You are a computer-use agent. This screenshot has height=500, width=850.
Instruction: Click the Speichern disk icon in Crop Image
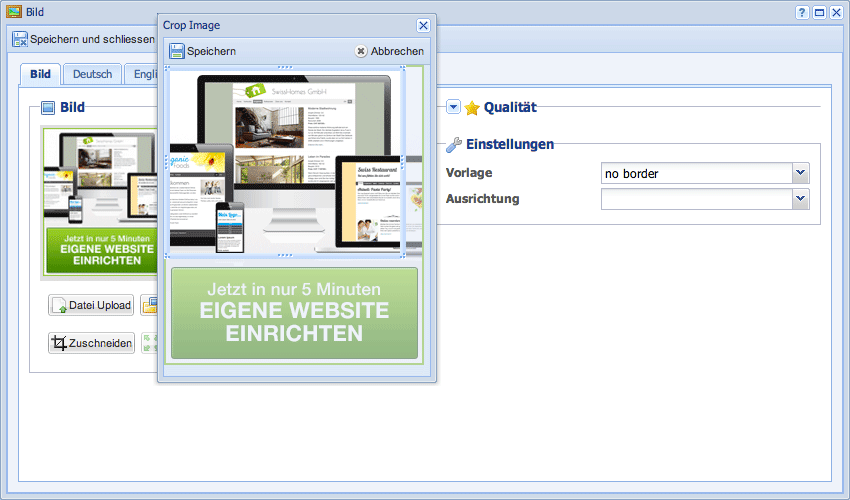pyautogui.click(x=177, y=51)
